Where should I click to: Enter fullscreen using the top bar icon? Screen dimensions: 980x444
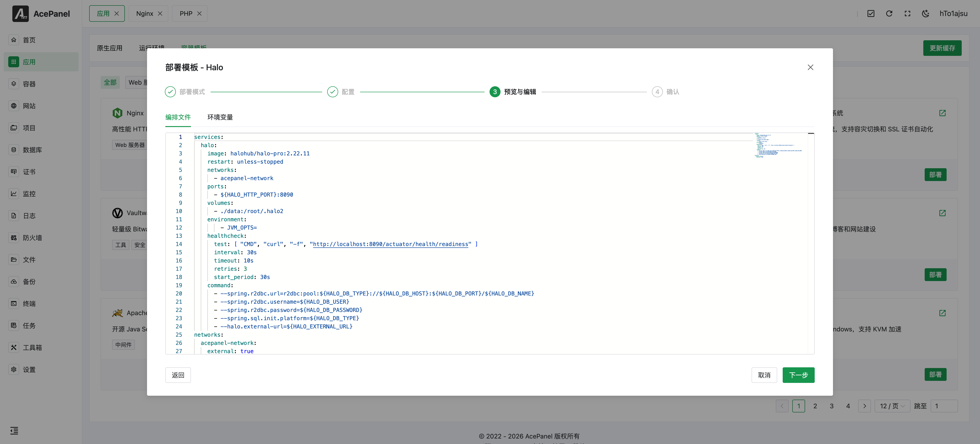click(x=907, y=14)
